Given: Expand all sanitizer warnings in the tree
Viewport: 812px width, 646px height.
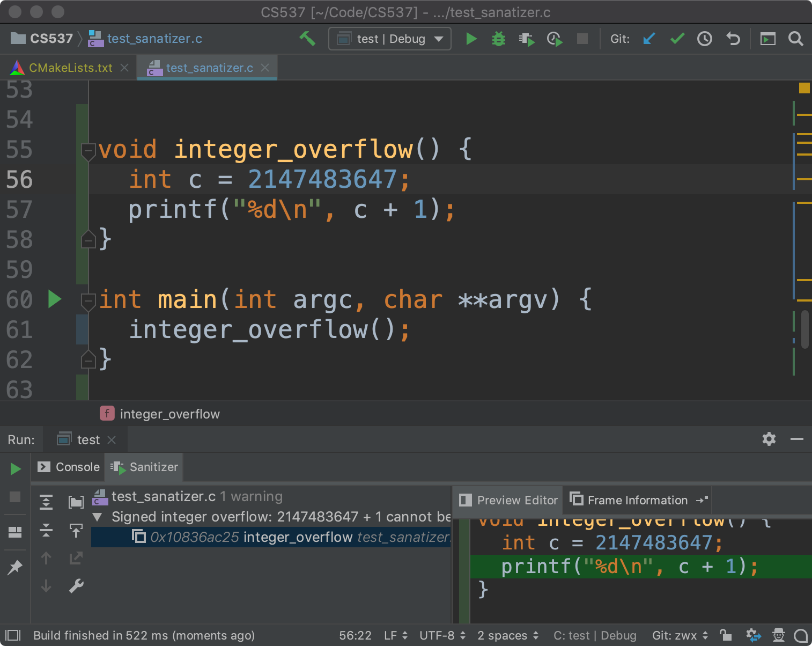Looking at the screenshot, I should click(46, 502).
